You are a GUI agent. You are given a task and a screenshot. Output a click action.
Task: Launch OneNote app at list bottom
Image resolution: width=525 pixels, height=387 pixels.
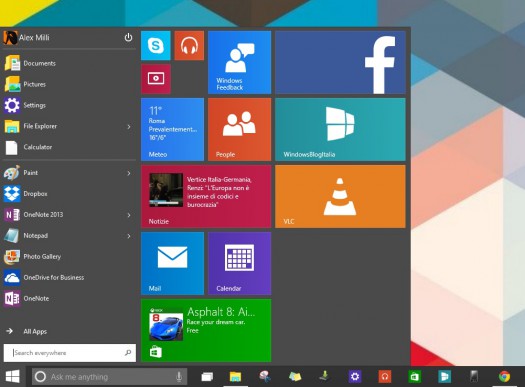[x=69, y=298]
